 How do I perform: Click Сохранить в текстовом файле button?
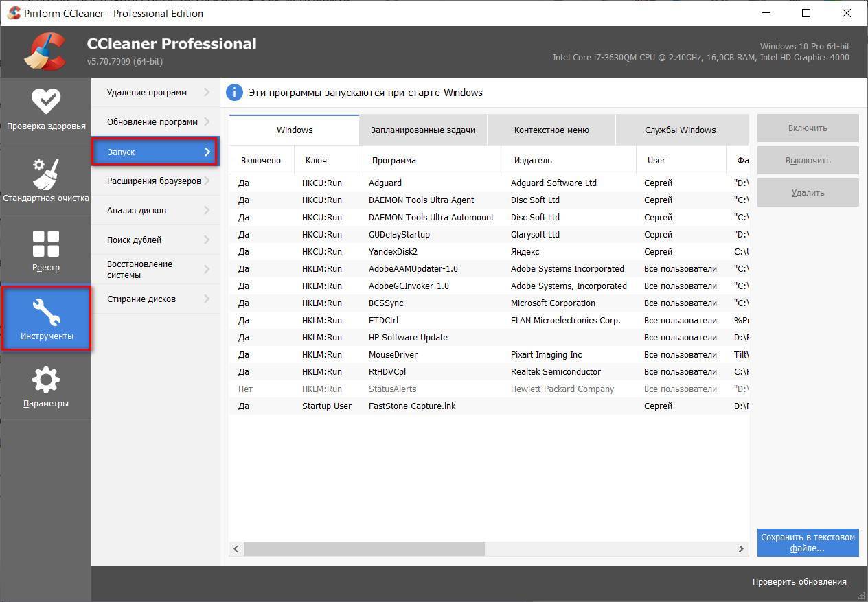point(808,543)
